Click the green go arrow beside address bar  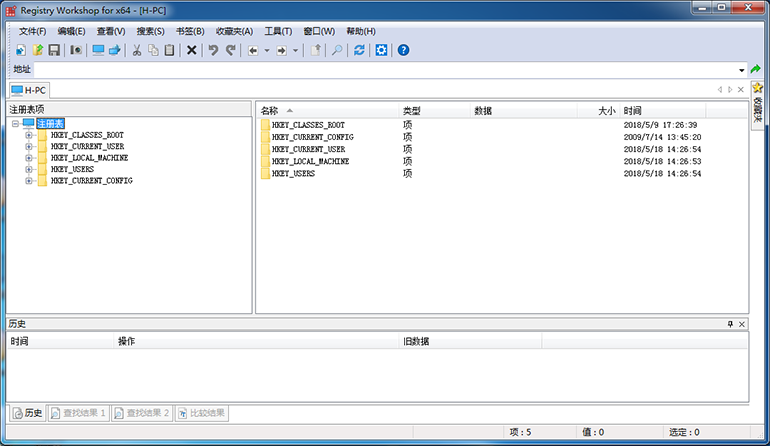(x=755, y=69)
